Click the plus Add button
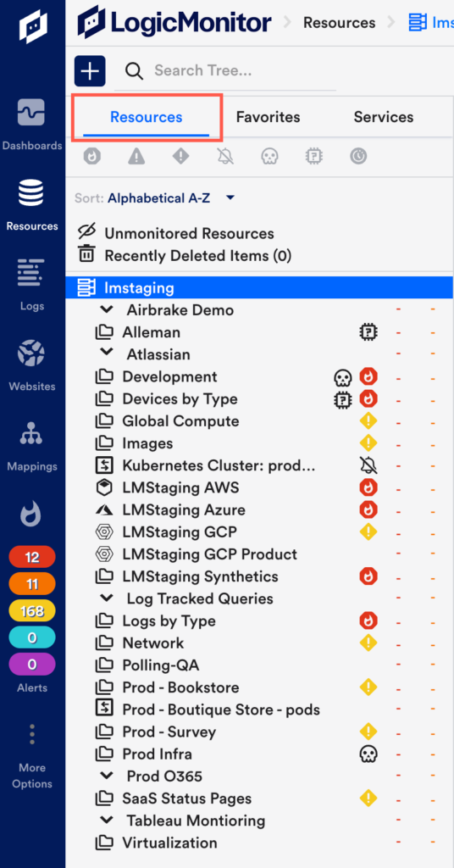Screen dimensions: 454x868 click(x=90, y=71)
